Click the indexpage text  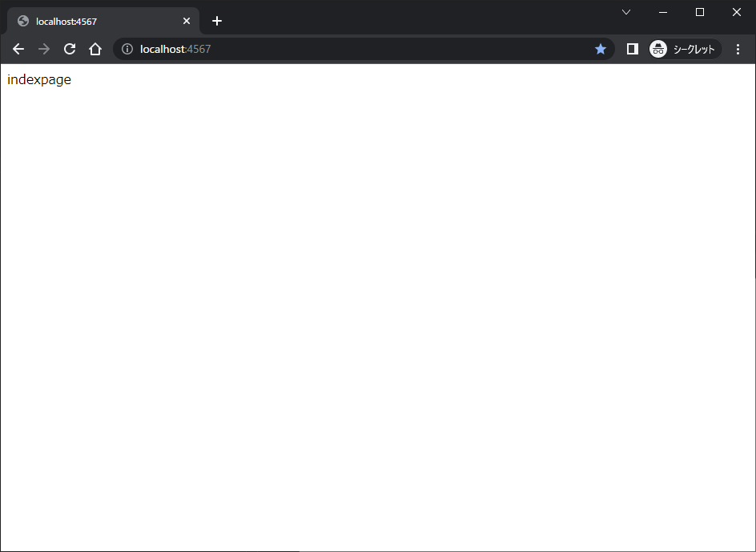pyautogui.click(x=39, y=79)
